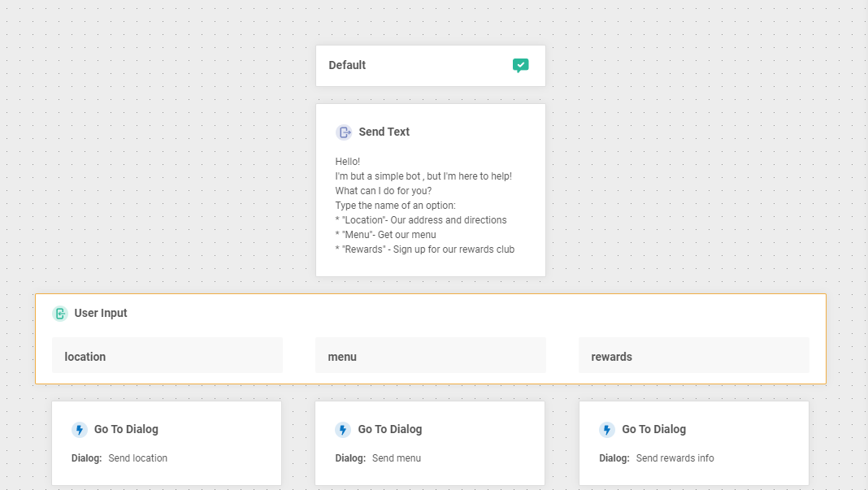
Task: Open the Send location dialog link
Action: (x=137, y=458)
